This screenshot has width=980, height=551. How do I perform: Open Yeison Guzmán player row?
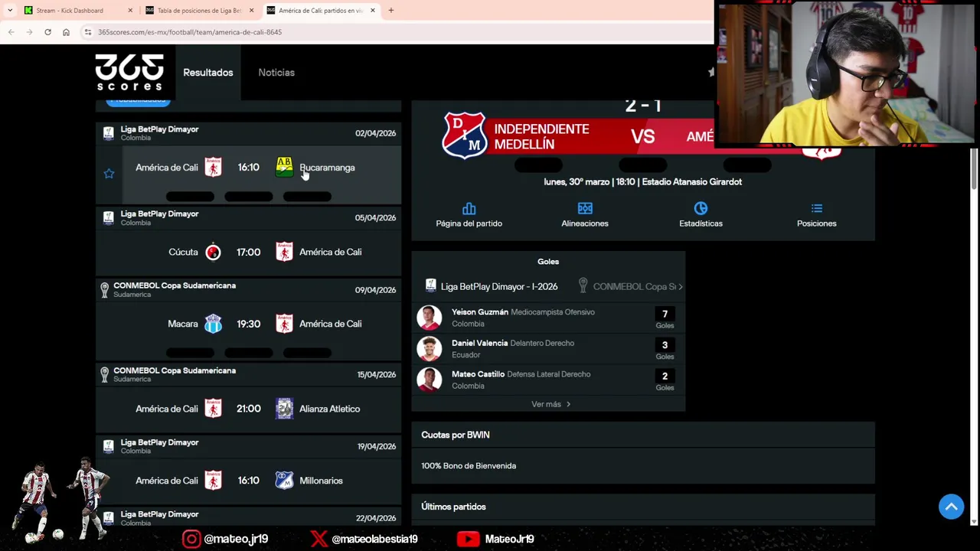click(548, 318)
